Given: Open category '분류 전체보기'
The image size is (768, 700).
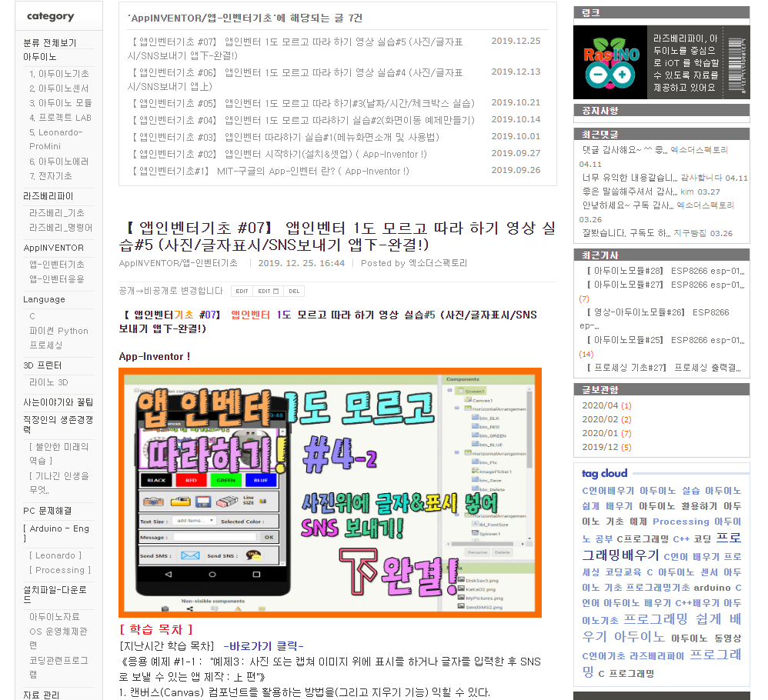Looking at the screenshot, I should click(50, 42).
